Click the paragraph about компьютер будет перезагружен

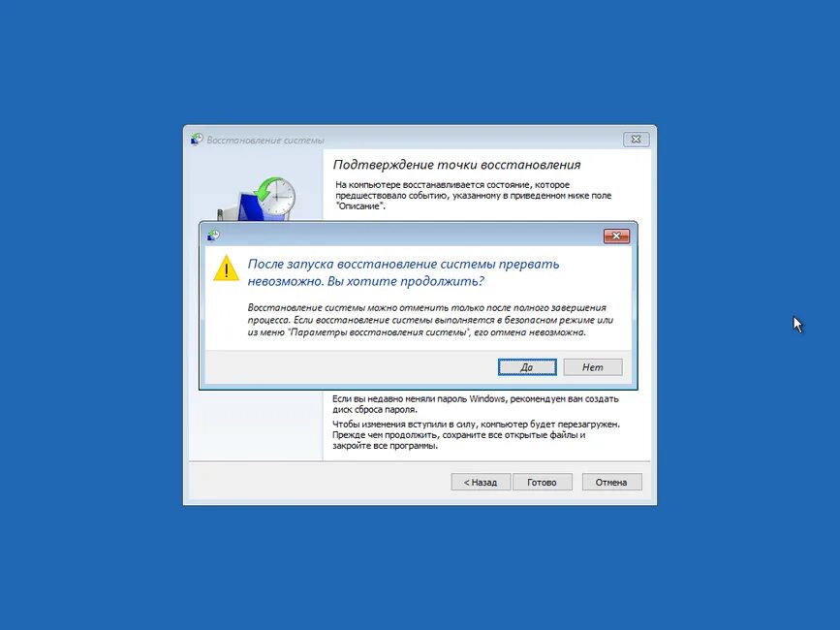click(476, 434)
